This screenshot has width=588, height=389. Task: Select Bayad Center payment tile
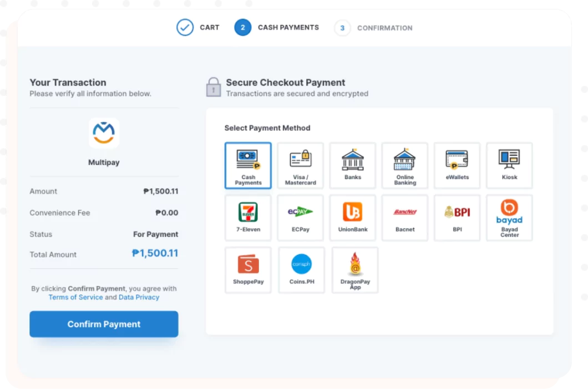point(509,218)
